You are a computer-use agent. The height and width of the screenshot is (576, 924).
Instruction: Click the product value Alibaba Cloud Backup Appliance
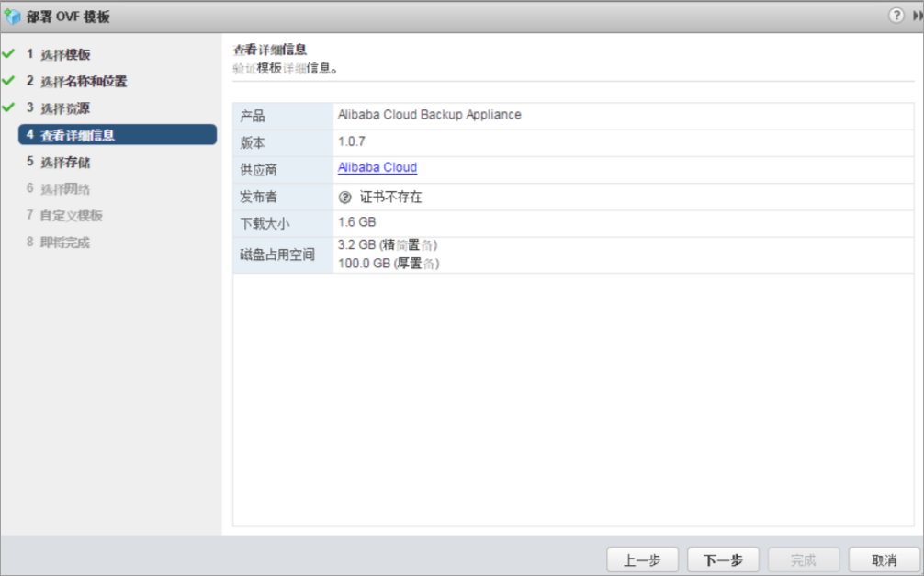click(430, 115)
